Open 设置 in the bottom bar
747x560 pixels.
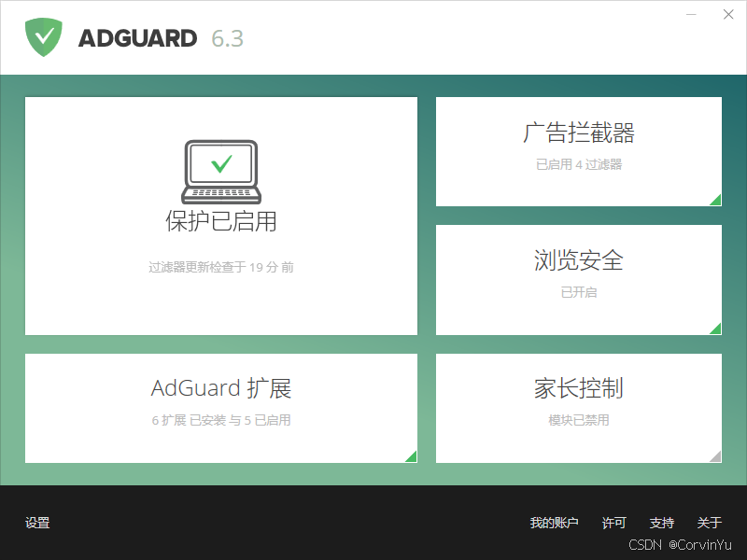click(x=37, y=523)
